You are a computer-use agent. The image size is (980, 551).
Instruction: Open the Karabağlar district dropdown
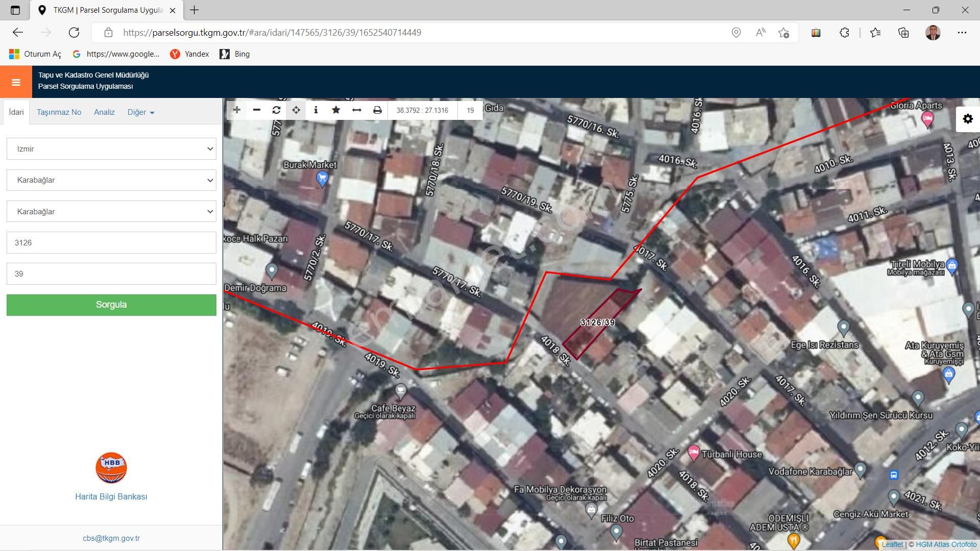coord(111,180)
